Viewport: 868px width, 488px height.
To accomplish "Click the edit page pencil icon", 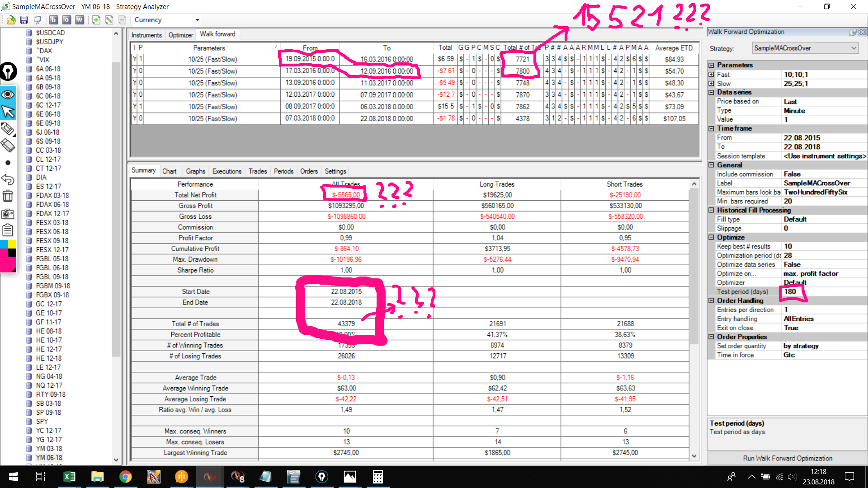I will click(x=109, y=20).
